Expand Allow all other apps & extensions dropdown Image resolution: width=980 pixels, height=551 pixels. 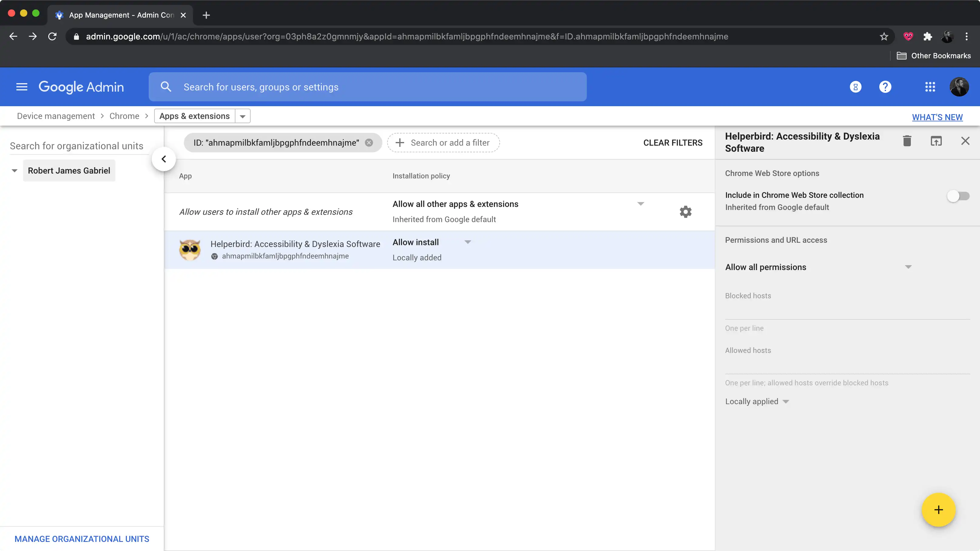point(640,204)
